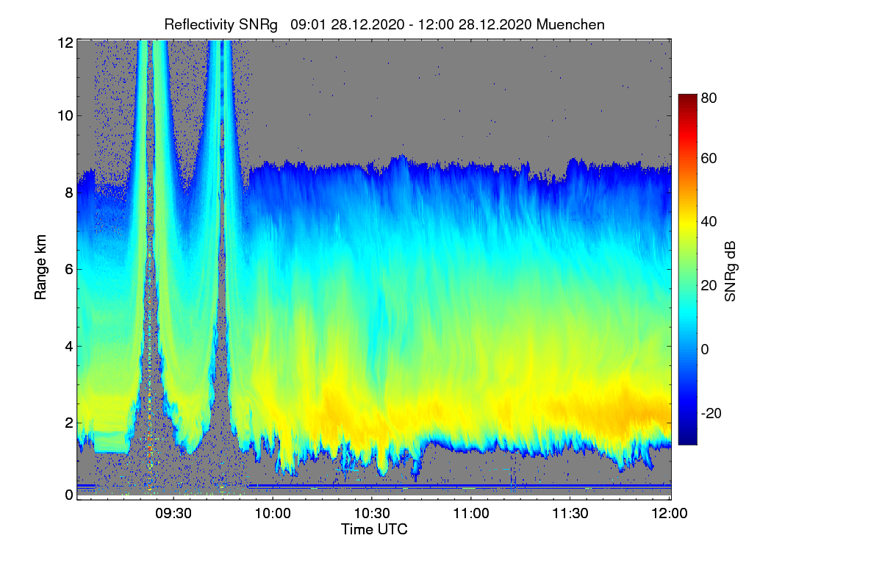Click the x-axis tick label 11:00
882x588 pixels.
pos(471,514)
